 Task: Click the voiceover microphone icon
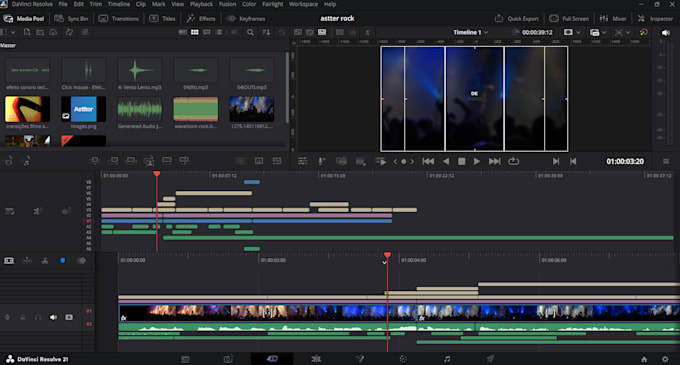click(322, 161)
